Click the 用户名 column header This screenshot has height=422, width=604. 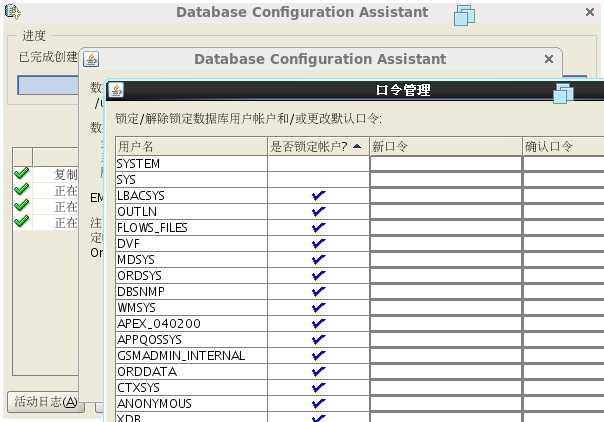click(191, 146)
